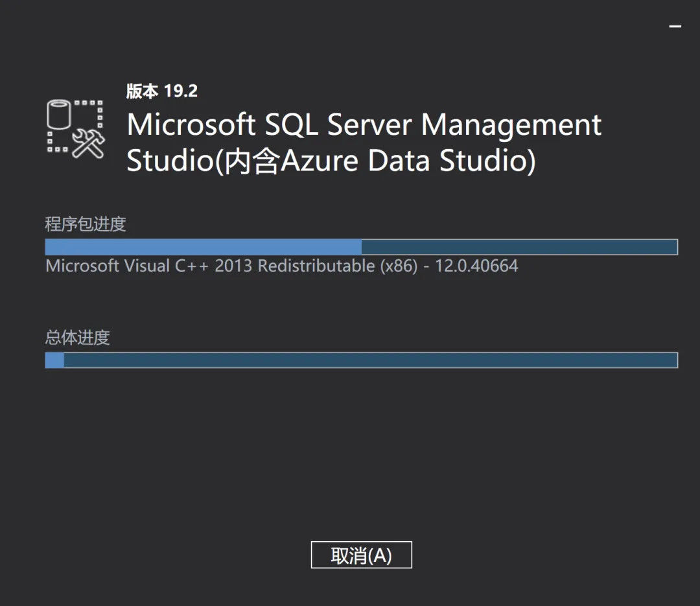The height and width of the screenshot is (606, 700).
Task: Click the database cylinder in the logo
Action: tap(59, 114)
